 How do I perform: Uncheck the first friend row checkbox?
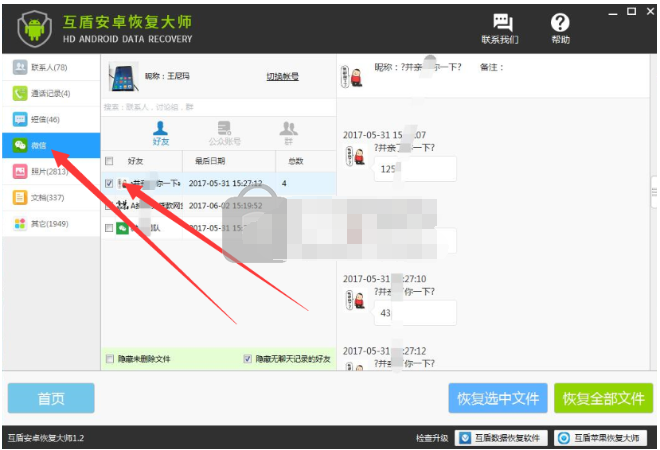click(110, 183)
